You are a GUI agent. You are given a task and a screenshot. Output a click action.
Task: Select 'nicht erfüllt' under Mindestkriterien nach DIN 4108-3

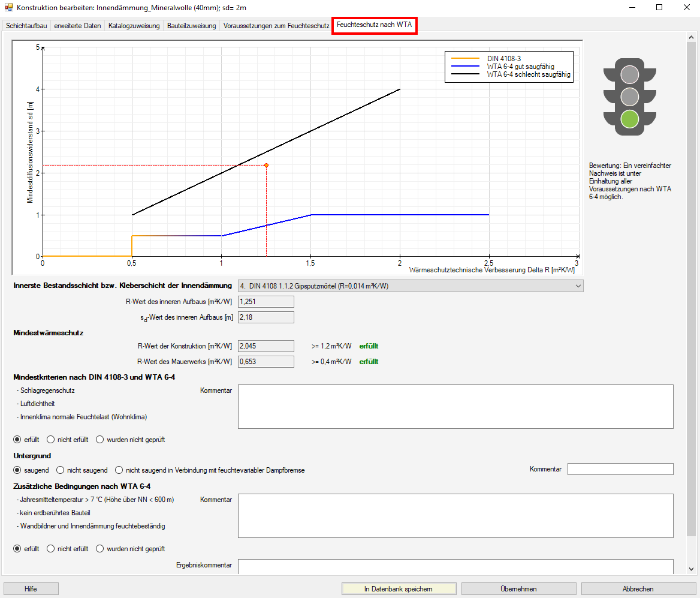(x=50, y=440)
